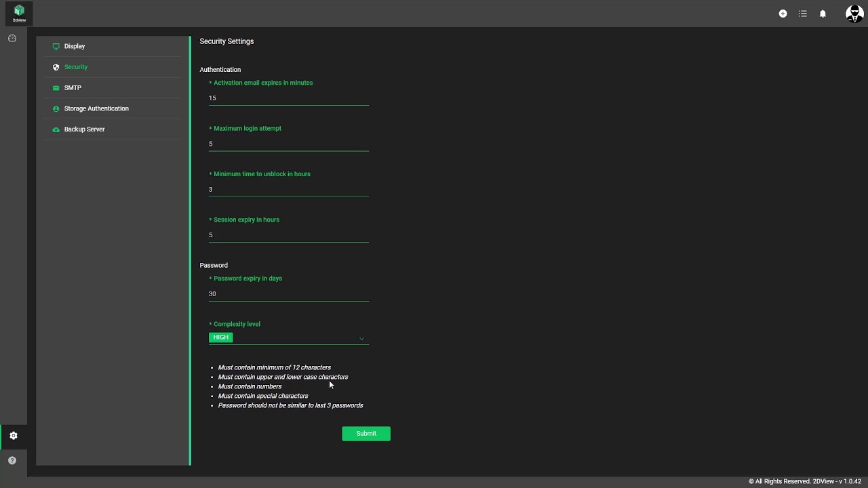Edit Minimum time to unblock in hours field

click(x=289, y=190)
